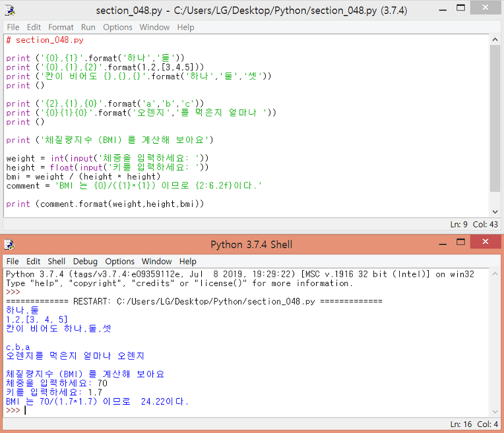Open File menu in Python Shell
The width and height of the screenshot is (504, 433).
pos(13,262)
